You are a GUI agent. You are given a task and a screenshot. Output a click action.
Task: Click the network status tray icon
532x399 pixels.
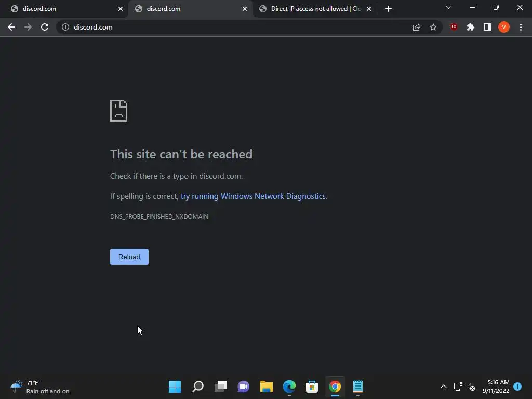point(458,387)
